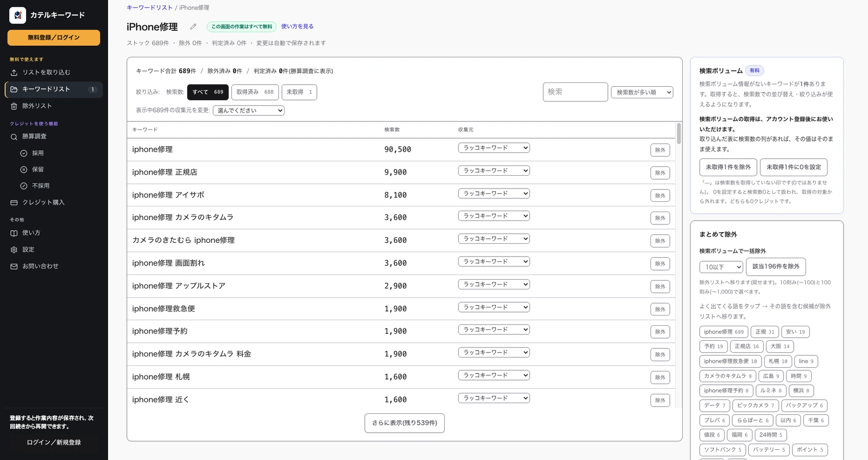Click the 使い方 book icon
Viewport: 868px width, 460px height.
tap(14, 233)
